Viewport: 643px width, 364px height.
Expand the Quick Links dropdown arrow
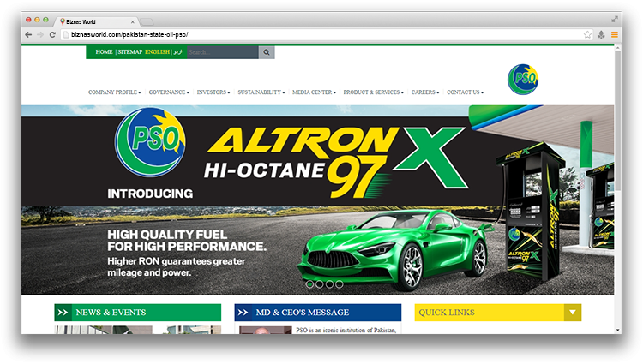pos(573,313)
